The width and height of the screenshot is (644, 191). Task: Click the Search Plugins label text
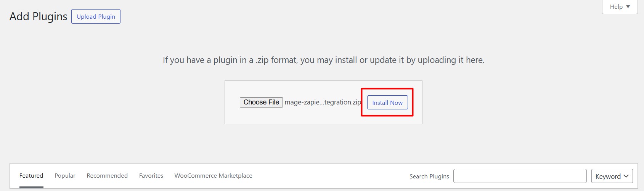(x=429, y=176)
